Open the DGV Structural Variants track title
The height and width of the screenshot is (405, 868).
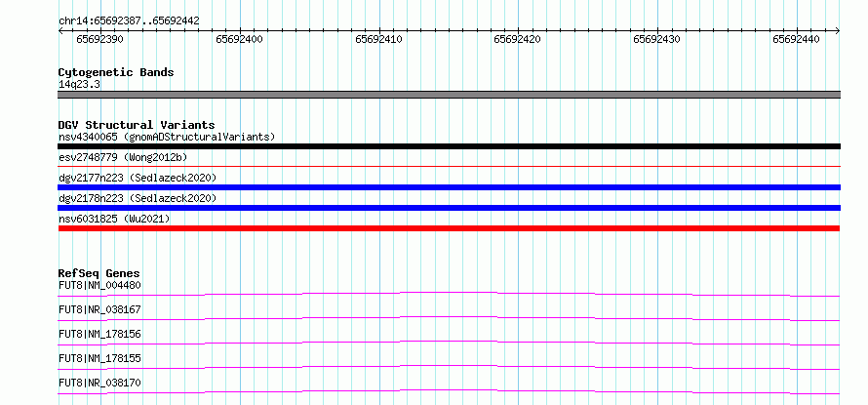(137, 125)
